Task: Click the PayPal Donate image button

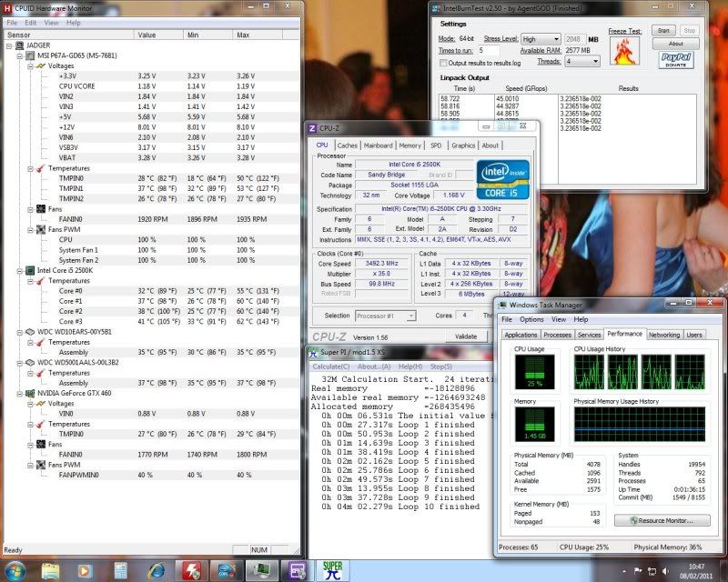Action: coord(676,60)
